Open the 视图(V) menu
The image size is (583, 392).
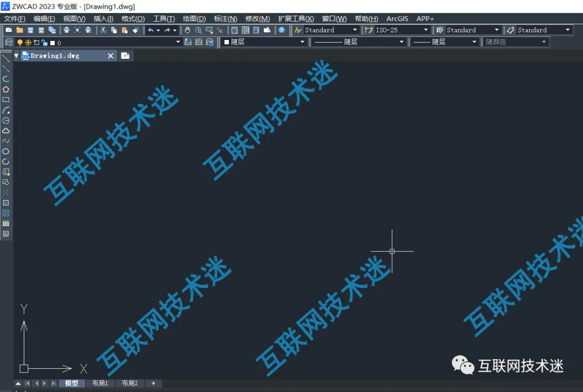click(74, 18)
